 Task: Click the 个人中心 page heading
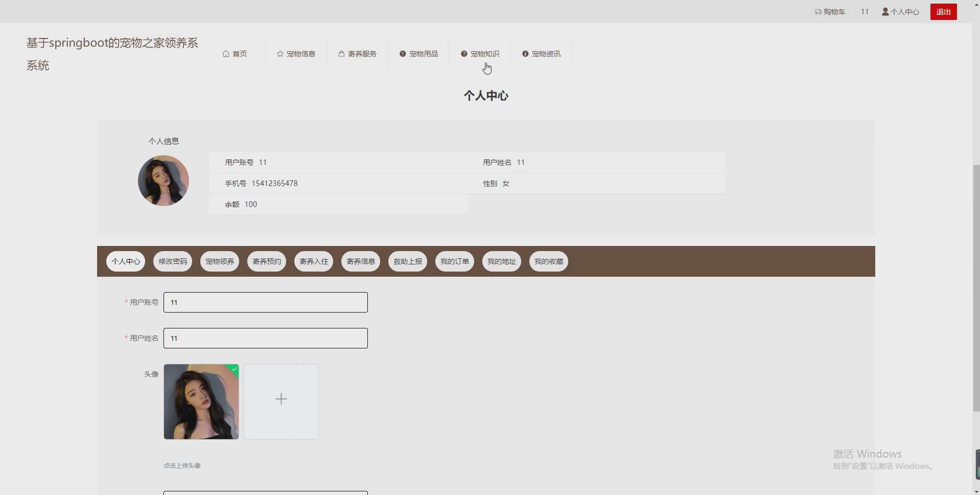click(486, 96)
